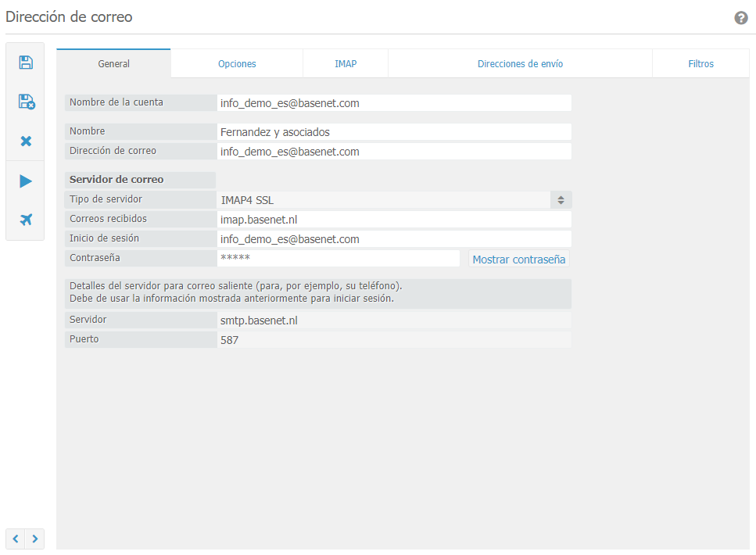Open the IMAP tab

coord(346,64)
